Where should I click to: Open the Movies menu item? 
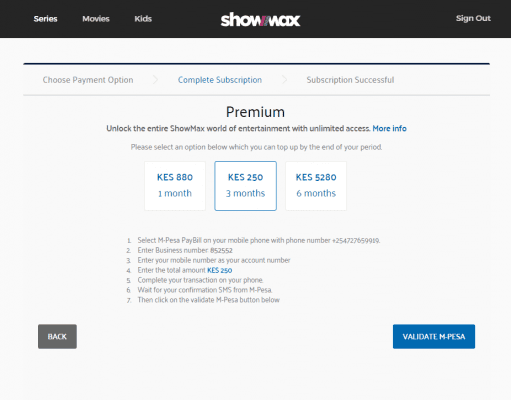(x=96, y=19)
